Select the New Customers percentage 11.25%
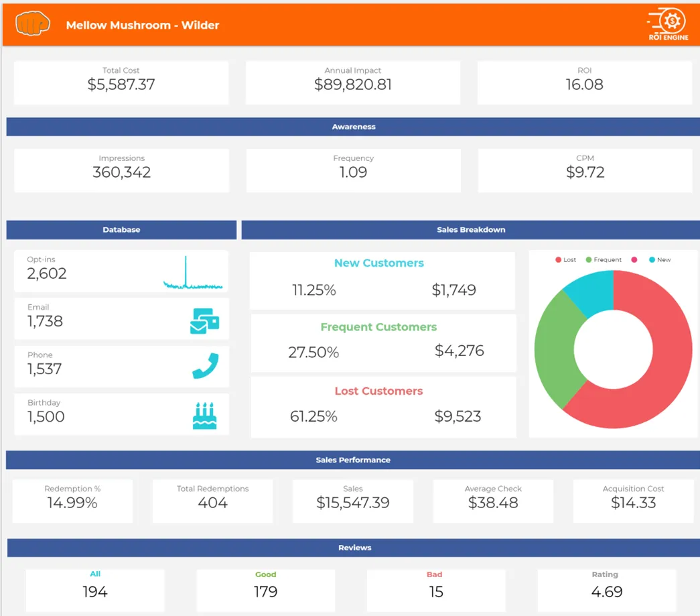Image resolution: width=700 pixels, height=616 pixels. point(314,290)
